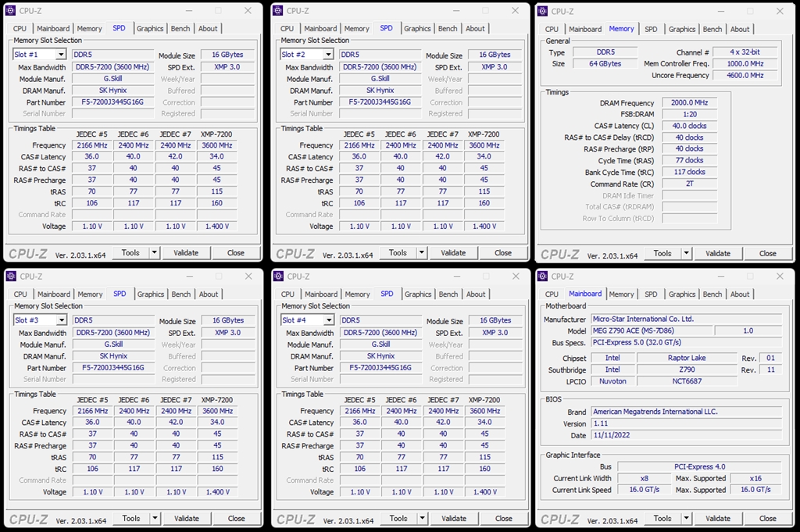The width and height of the screenshot is (800, 532).
Task: Click chipset name Raptor Lake field
Action: 687,358
